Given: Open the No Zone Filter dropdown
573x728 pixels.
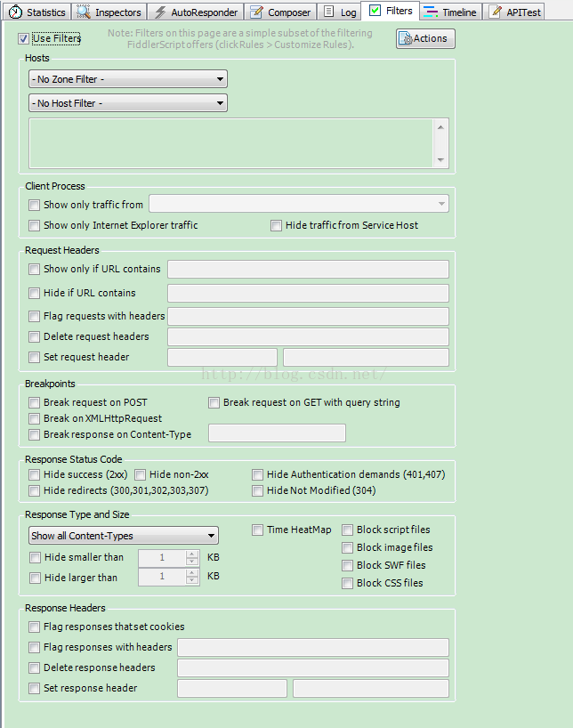Looking at the screenshot, I should (x=128, y=79).
